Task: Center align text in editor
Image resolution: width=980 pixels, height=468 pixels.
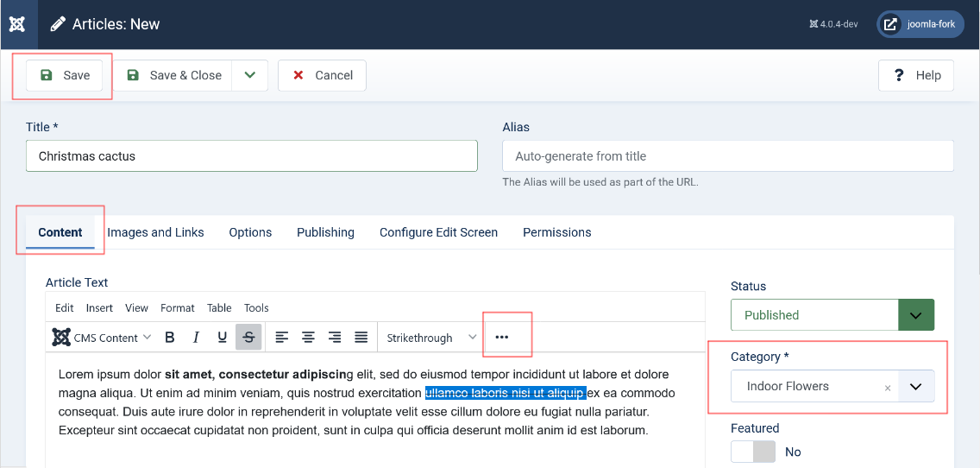Action: point(308,338)
